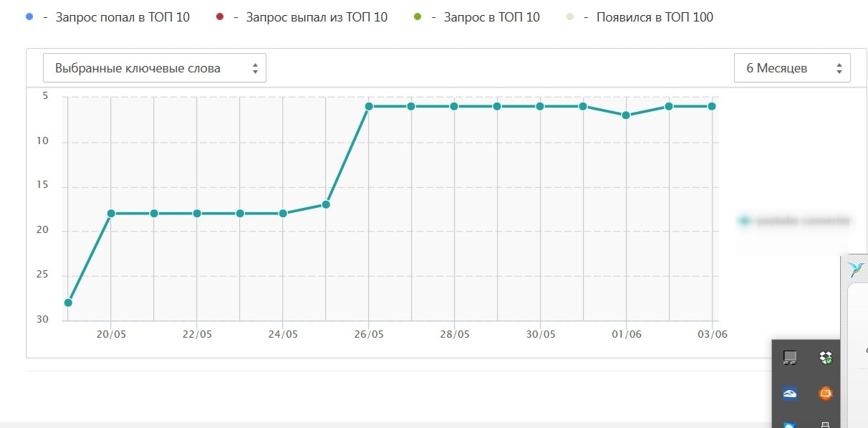
Task: Open the blue shoe-logo tray icon
Action: [790, 393]
